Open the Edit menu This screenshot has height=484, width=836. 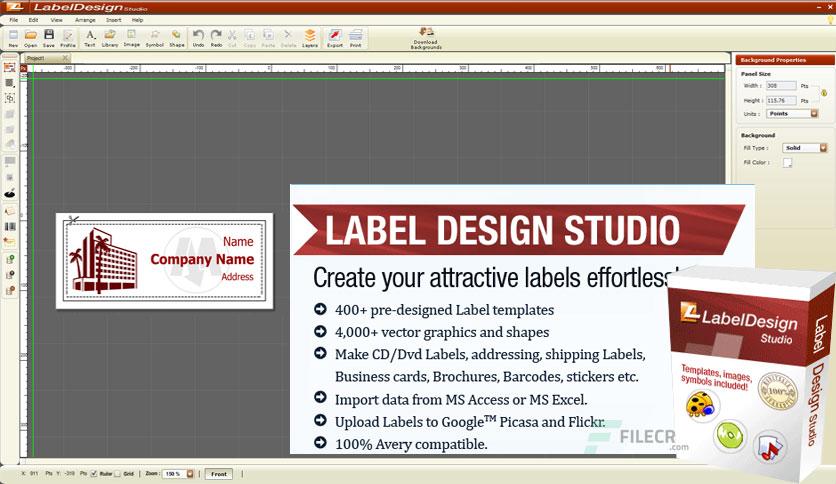pos(34,20)
